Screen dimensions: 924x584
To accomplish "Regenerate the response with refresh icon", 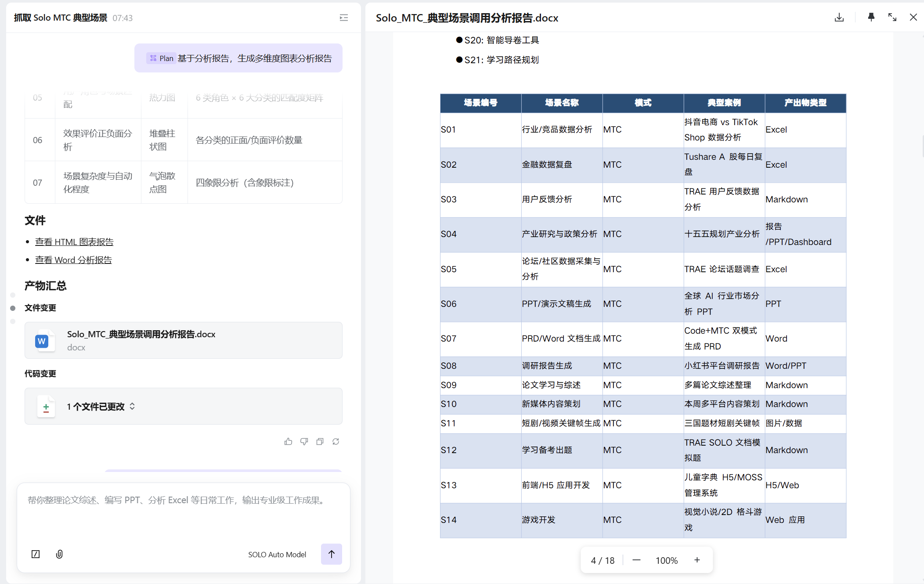I will (336, 442).
